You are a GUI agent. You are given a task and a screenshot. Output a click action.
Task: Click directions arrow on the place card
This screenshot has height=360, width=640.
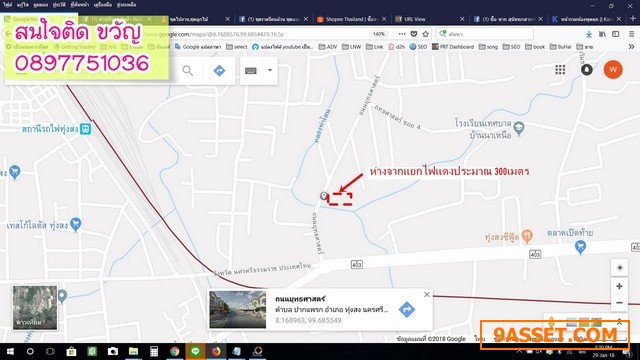point(407,309)
